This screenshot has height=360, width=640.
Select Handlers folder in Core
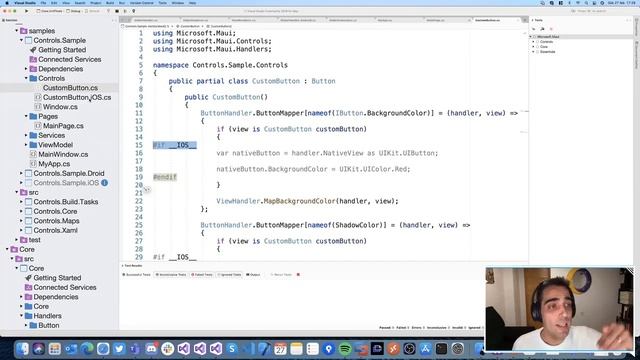pyautogui.click(x=47, y=316)
